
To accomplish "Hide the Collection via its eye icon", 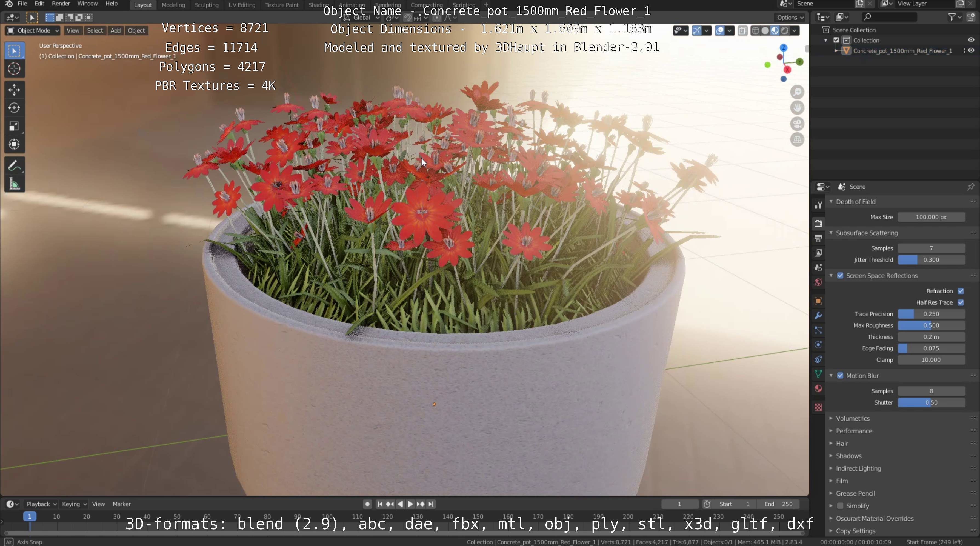I will 971,40.
